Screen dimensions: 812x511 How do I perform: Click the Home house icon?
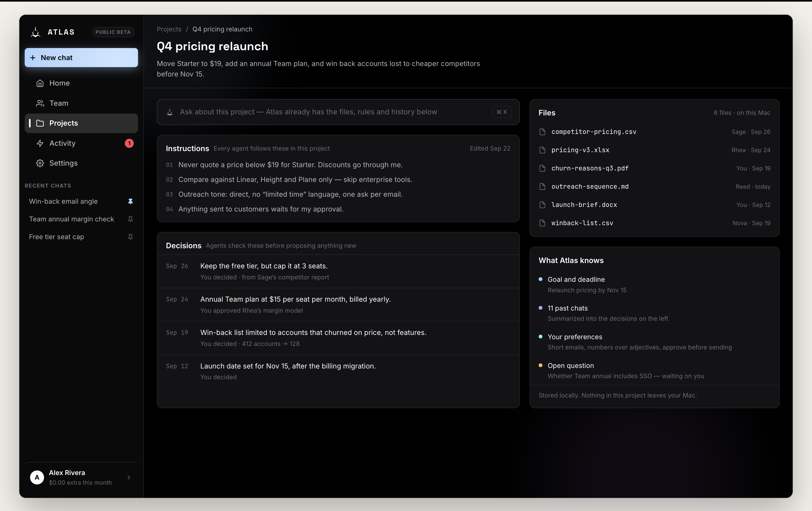[40, 83]
